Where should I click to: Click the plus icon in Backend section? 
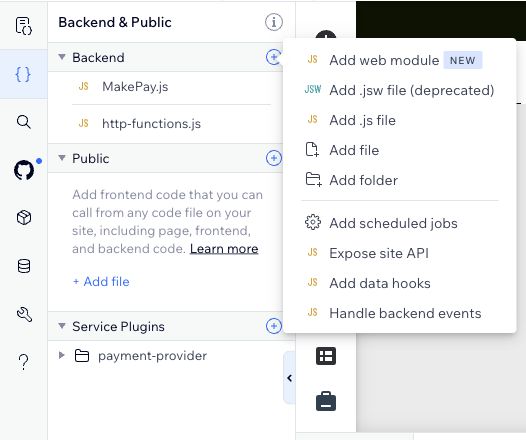tap(274, 57)
